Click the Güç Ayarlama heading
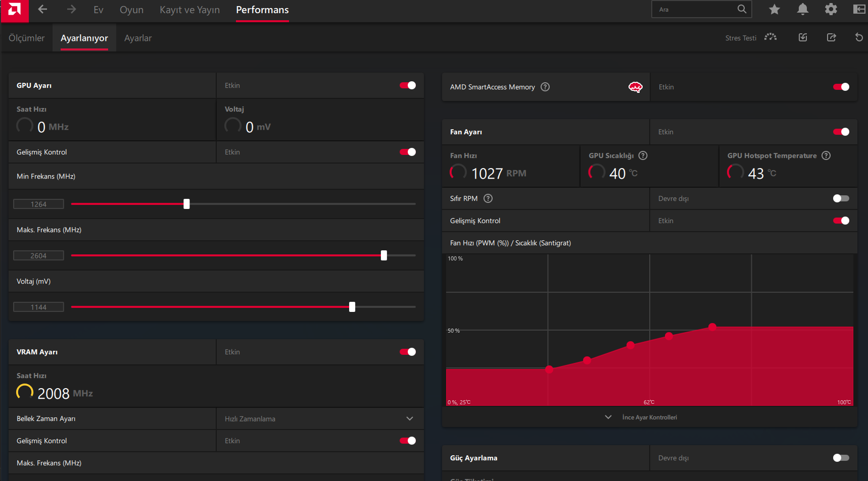 click(473, 458)
